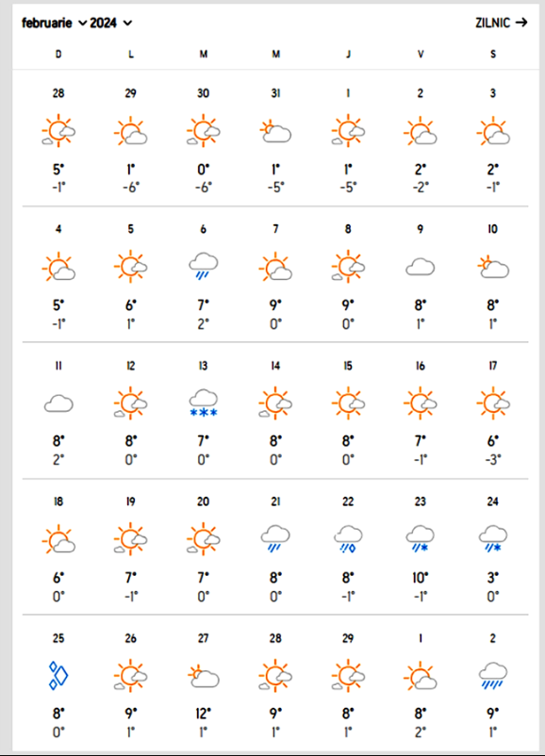This screenshot has height=756, width=545.
Task: Expand the 2024 year dropdown
Action: point(111,23)
